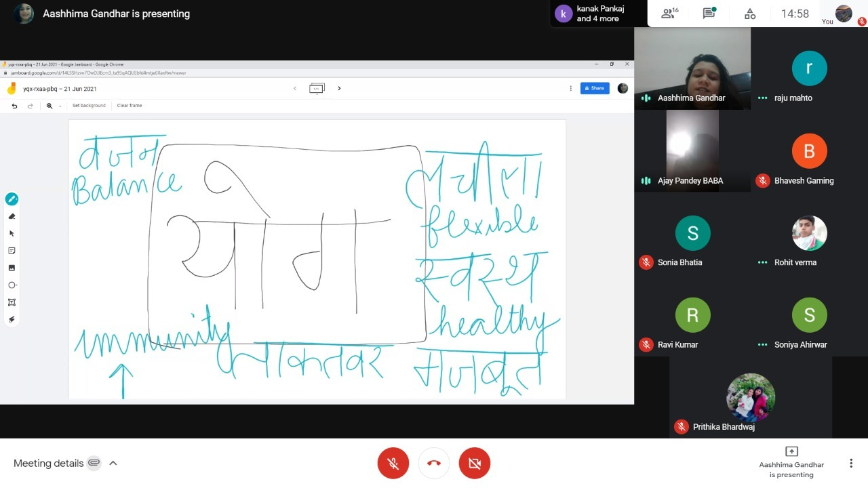Open the more options three-dot menu
868x488 pixels.
[850, 464]
